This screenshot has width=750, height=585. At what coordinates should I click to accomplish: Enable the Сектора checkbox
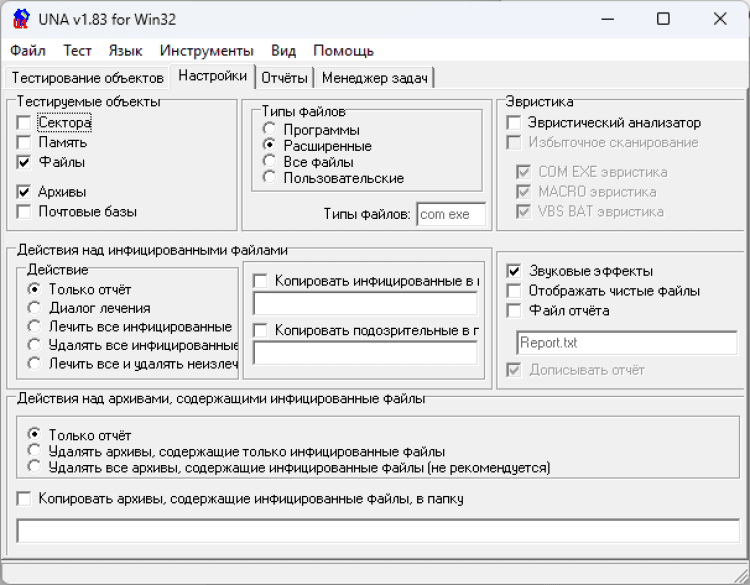tap(23, 123)
